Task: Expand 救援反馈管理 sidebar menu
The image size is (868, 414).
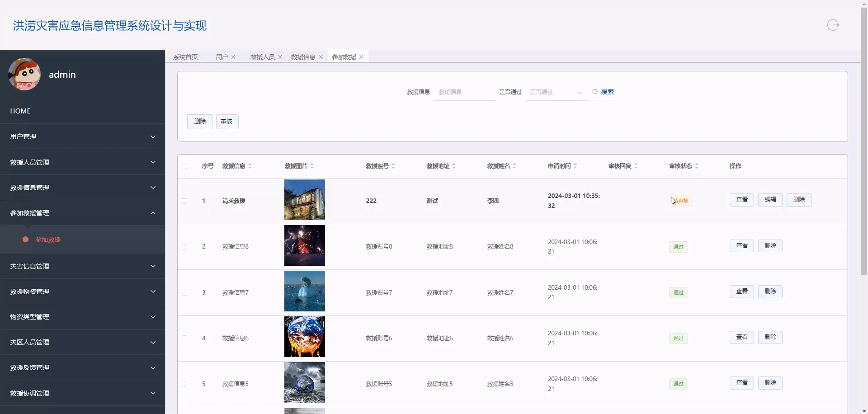Action: point(82,367)
